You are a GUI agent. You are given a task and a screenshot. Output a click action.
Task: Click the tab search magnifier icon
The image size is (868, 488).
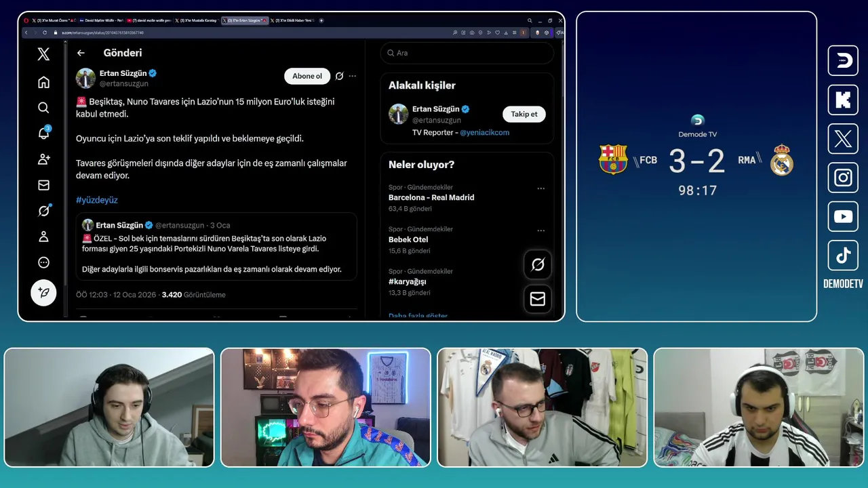530,20
